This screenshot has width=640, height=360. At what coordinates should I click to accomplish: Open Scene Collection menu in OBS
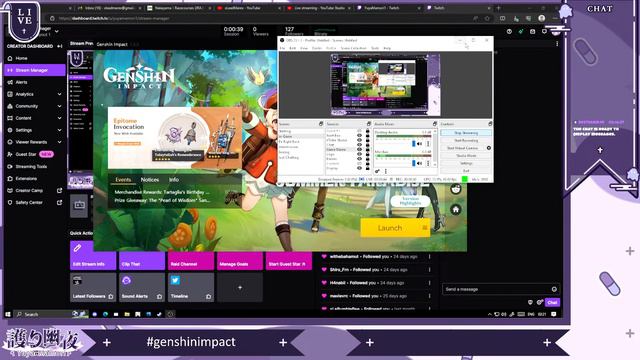click(x=353, y=48)
